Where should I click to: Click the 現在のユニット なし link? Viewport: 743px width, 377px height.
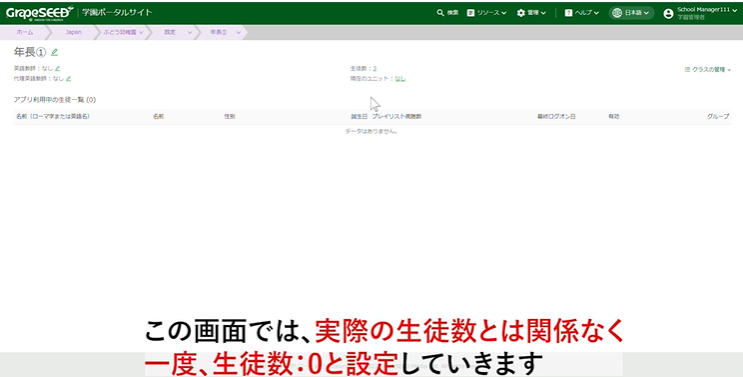[x=400, y=79]
